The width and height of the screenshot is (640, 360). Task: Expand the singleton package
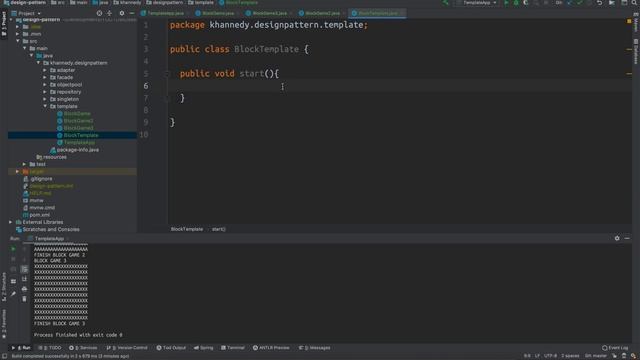click(45, 99)
